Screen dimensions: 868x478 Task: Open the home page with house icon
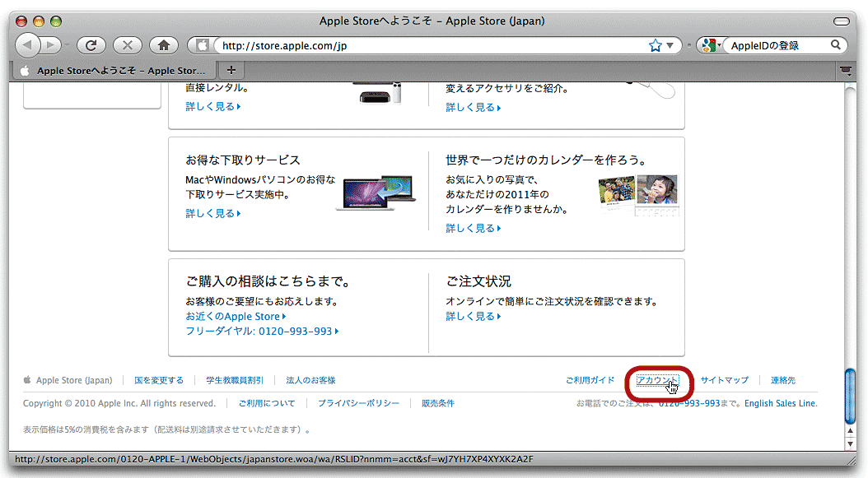click(164, 45)
